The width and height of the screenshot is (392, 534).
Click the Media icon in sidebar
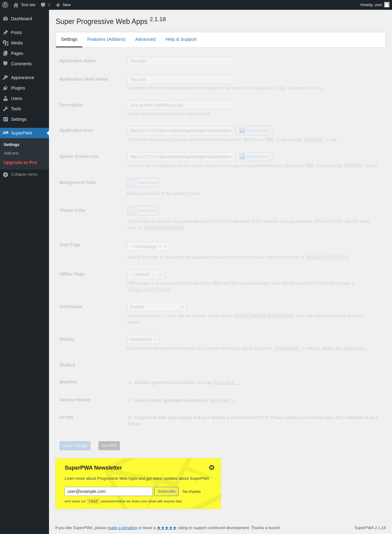pos(6,43)
